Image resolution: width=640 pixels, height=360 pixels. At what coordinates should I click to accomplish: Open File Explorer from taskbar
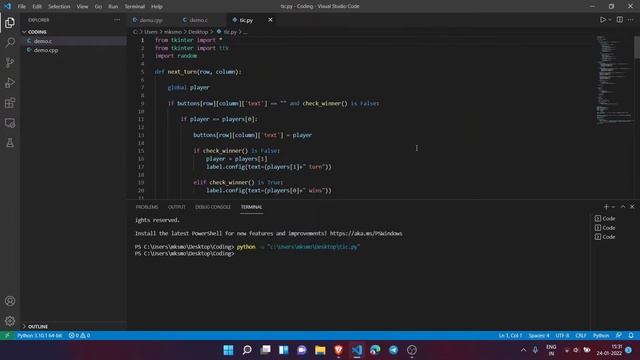(320, 350)
